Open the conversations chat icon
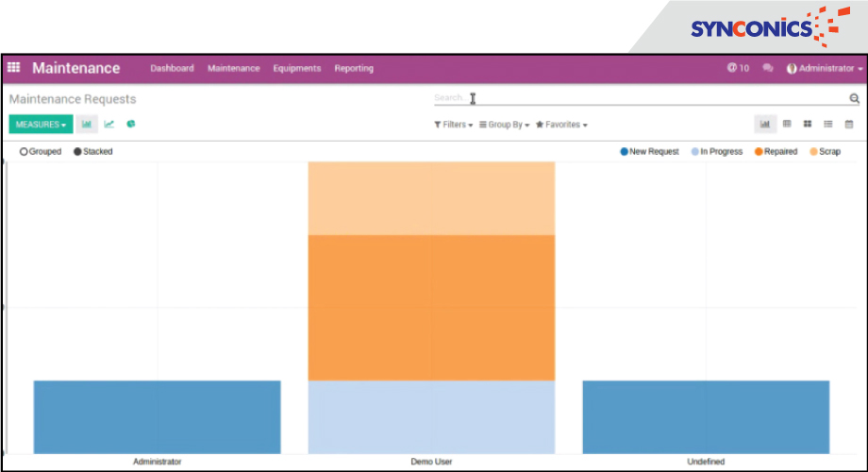The width and height of the screenshot is (868, 472). pyautogui.click(x=768, y=68)
